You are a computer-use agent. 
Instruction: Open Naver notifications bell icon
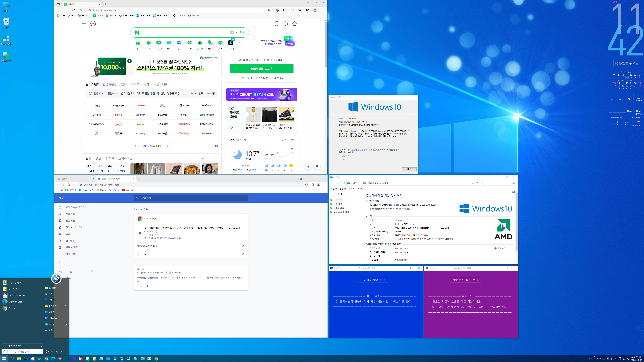pos(286,23)
